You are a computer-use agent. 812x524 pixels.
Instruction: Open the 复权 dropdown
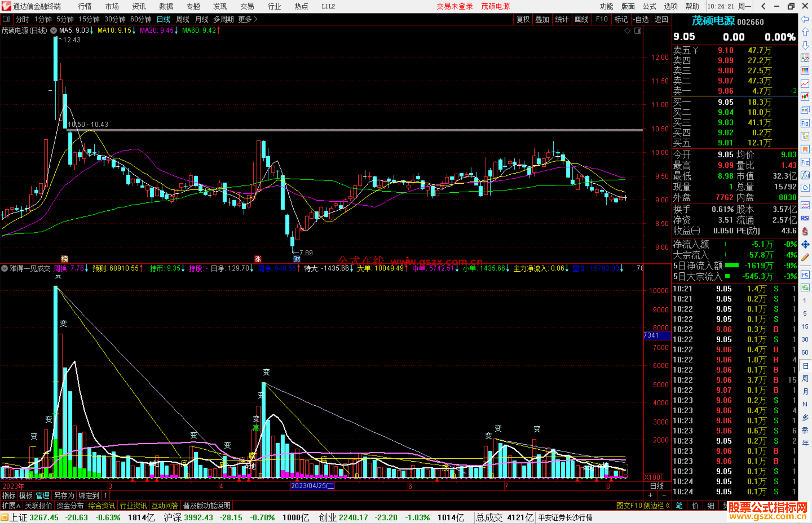(523, 19)
